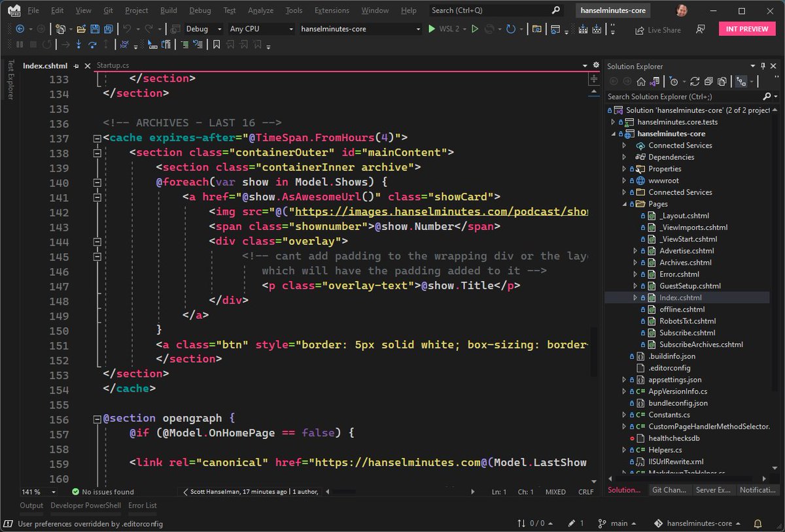Image resolution: width=785 pixels, height=532 pixels.
Task: Toggle Solution Explorer auto-hide pin
Action: point(762,66)
